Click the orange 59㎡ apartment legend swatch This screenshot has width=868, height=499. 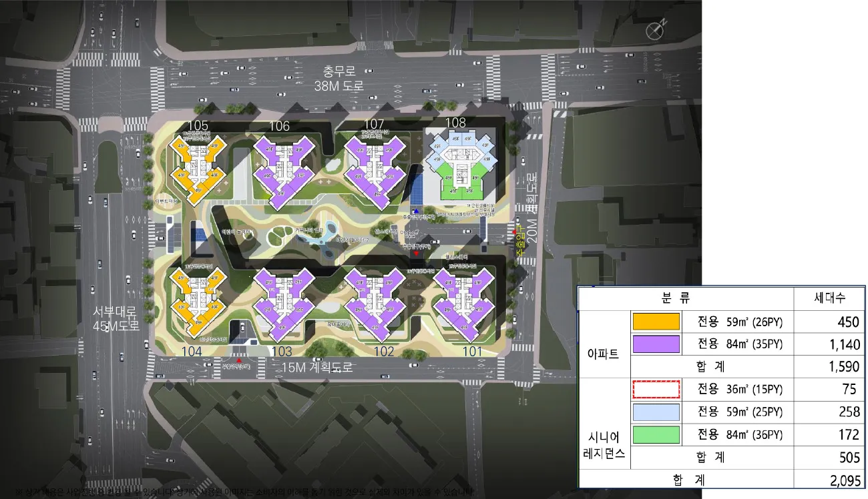coord(655,322)
